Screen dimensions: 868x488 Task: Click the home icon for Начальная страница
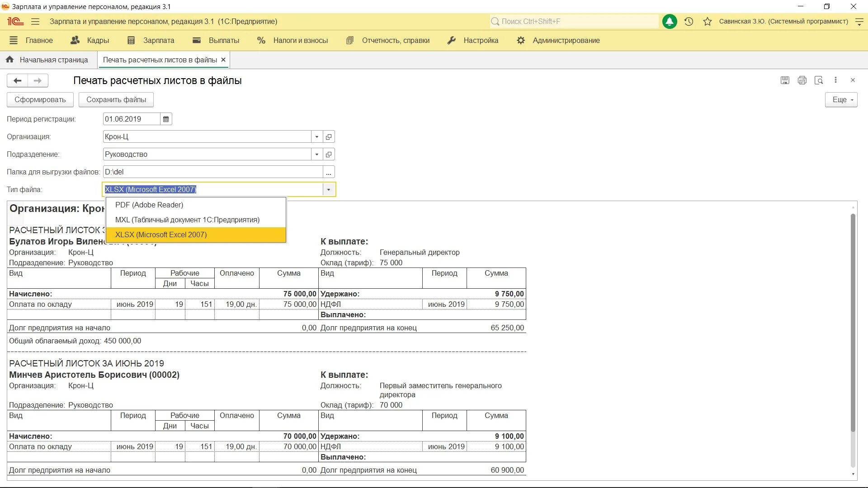pos(9,60)
